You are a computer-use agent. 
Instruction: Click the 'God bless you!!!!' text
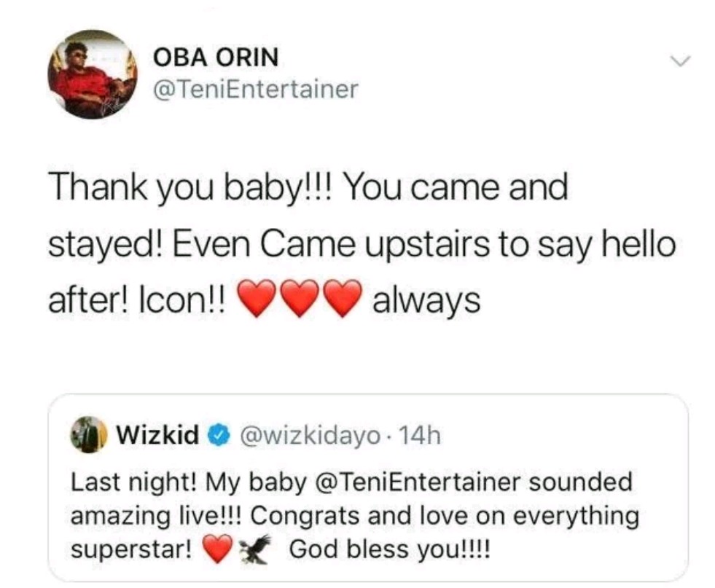pos(389,549)
